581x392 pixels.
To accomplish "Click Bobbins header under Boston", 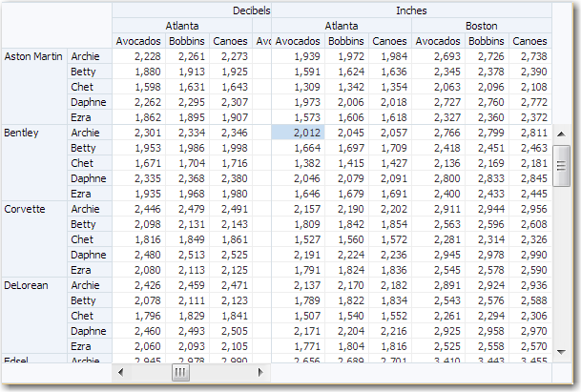I will pyautogui.click(x=487, y=41).
